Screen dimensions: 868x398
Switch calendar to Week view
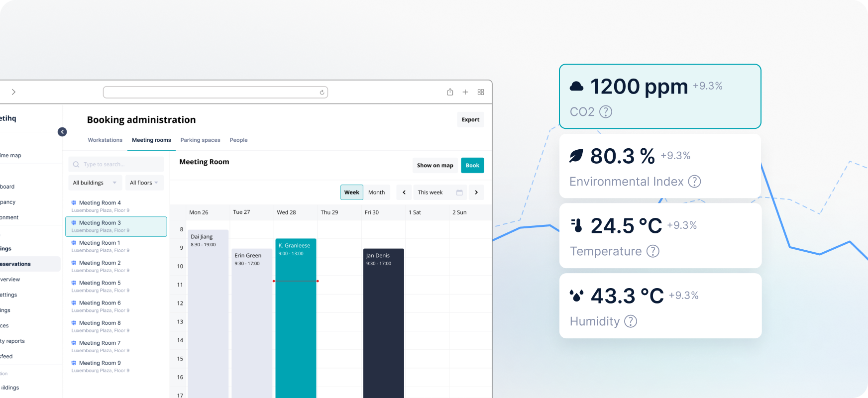pyautogui.click(x=351, y=193)
